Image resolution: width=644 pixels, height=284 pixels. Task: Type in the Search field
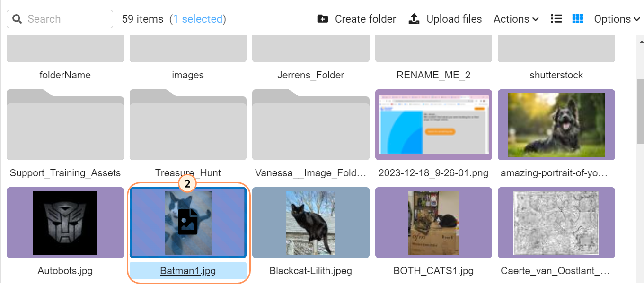(66, 19)
